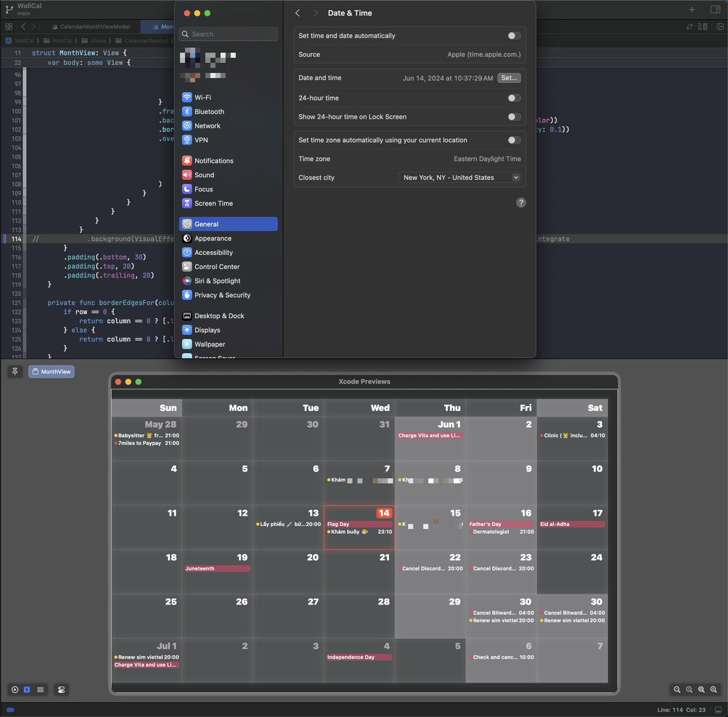Viewport: 728px width, 717px height.
Task: Click the Eid al-Adha event on June 17
Action: 571,524
